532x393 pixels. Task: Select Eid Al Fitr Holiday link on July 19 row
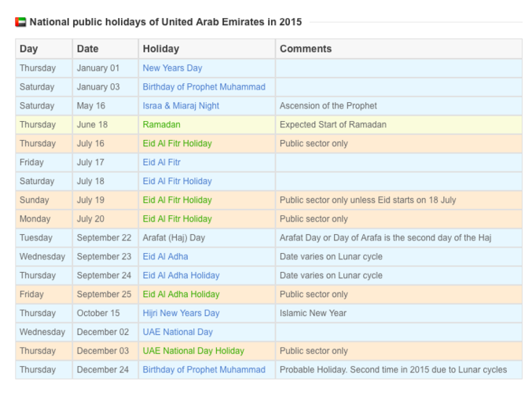coord(177,200)
